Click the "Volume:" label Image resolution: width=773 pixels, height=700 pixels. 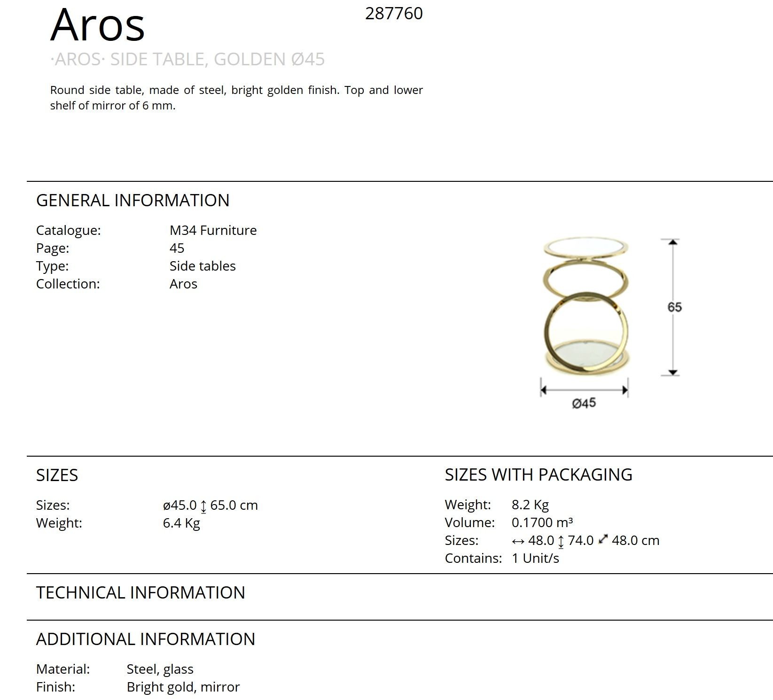coord(470,522)
